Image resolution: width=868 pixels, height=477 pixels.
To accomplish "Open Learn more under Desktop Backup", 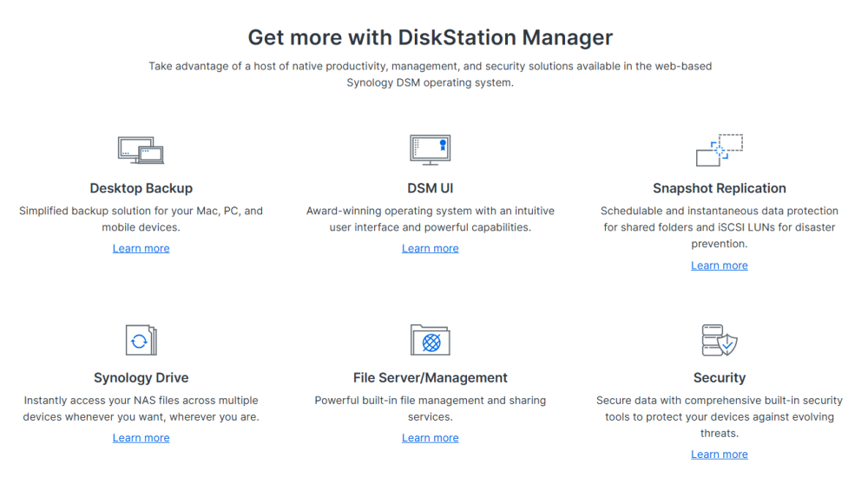I will 141,248.
